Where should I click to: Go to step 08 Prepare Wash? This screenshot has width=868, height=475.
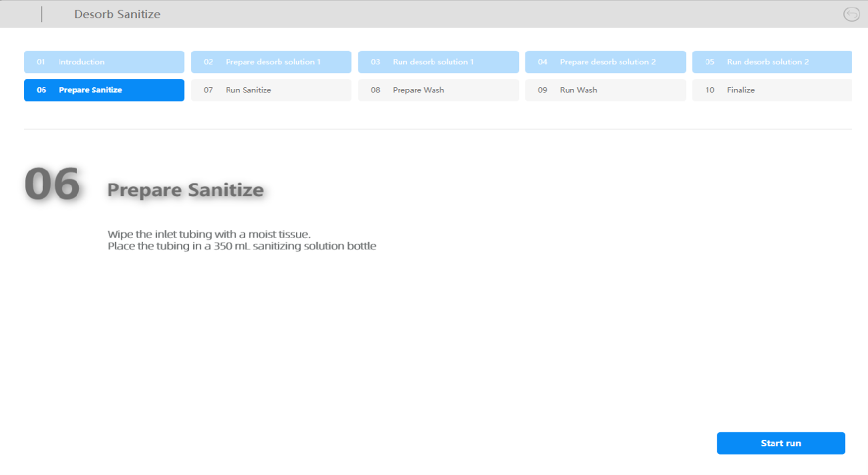tap(438, 90)
